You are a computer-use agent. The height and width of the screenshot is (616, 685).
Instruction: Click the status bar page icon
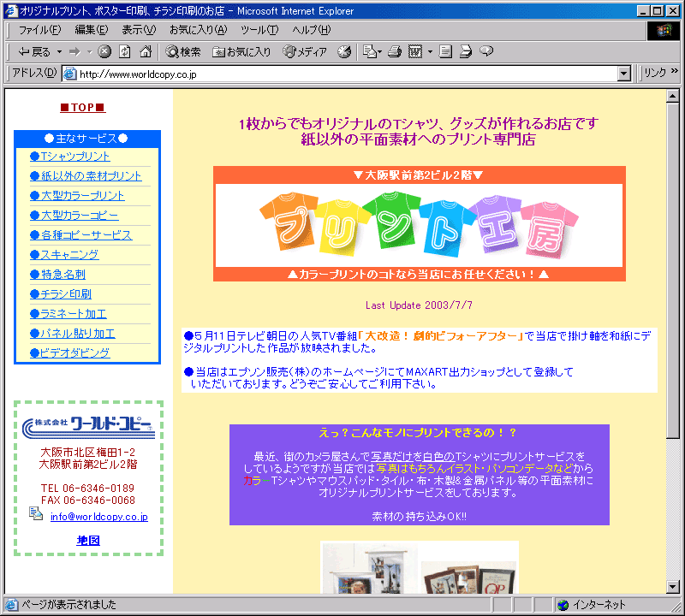tap(11, 605)
